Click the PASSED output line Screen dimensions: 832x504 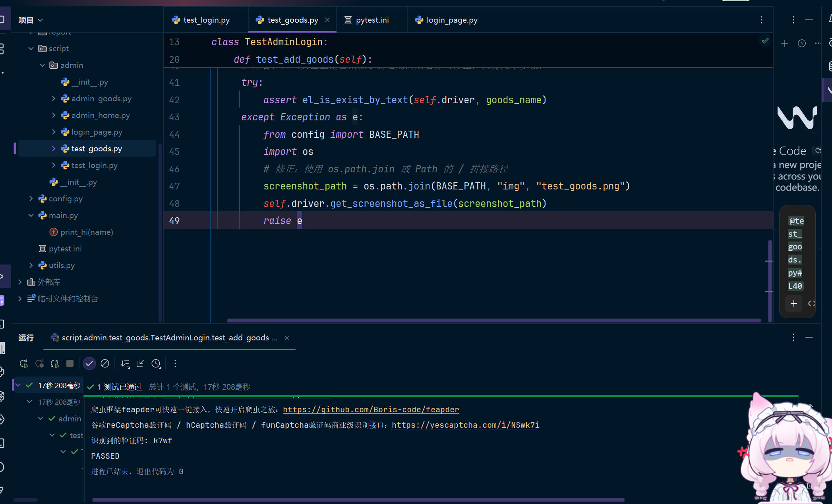105,456
